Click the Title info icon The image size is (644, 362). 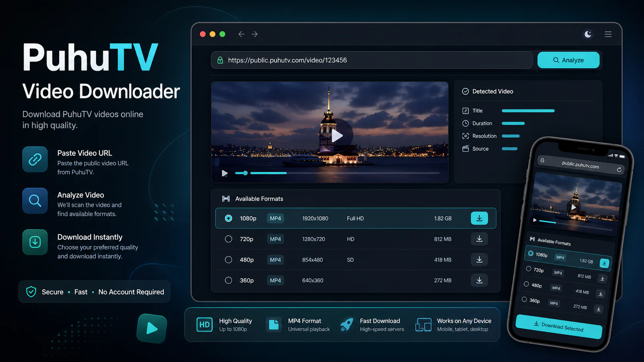pyautogui.click(x=465, y=111)
